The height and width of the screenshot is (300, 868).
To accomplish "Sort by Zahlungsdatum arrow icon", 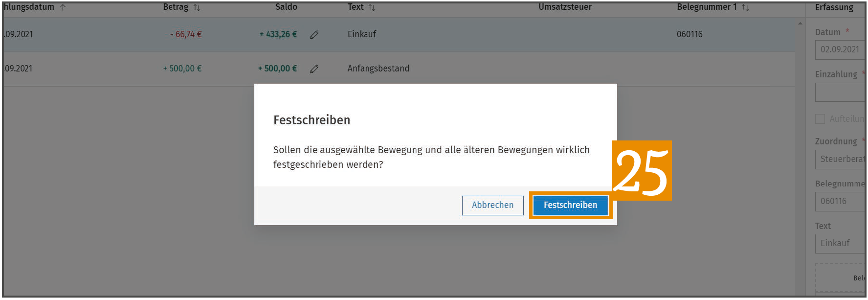I will pos(63,7).
